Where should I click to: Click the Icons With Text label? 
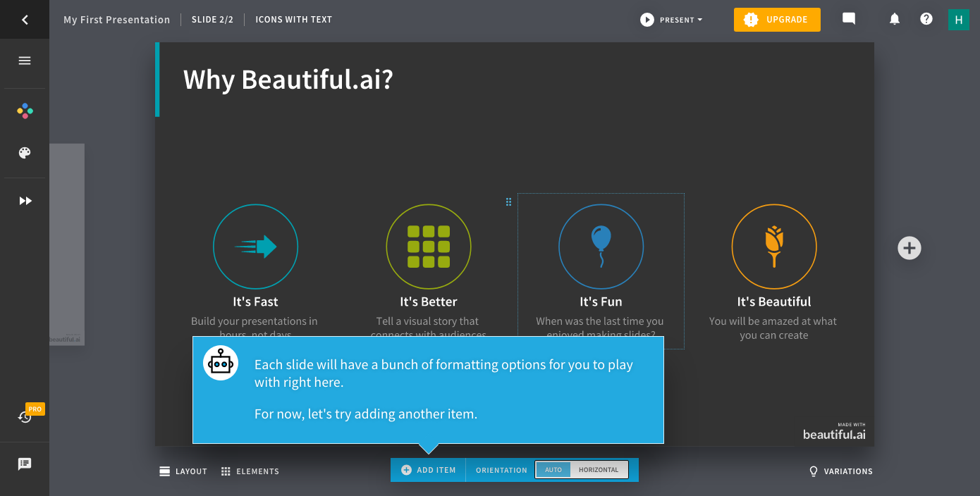pos(293,20)
